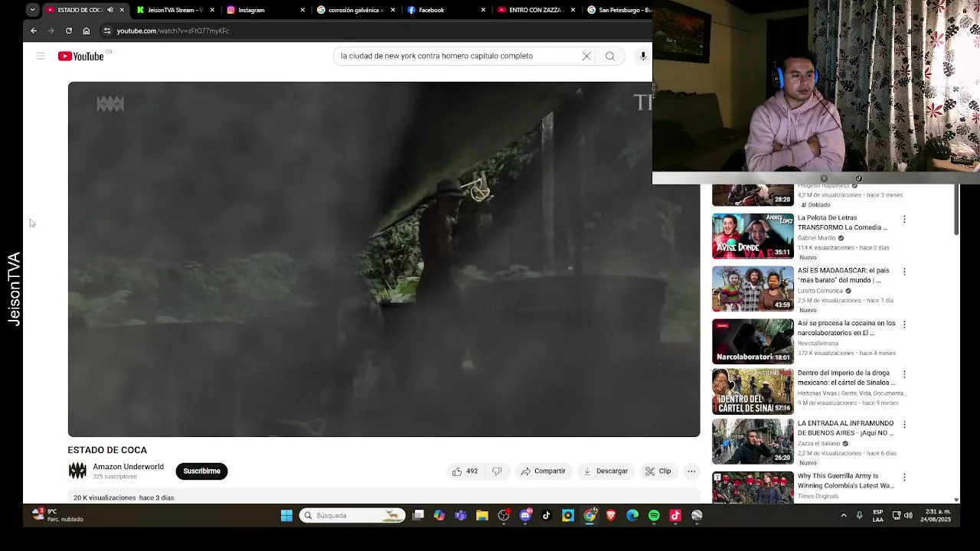Go back in browser history
This screenshot has width=980, height=551.
34,31
